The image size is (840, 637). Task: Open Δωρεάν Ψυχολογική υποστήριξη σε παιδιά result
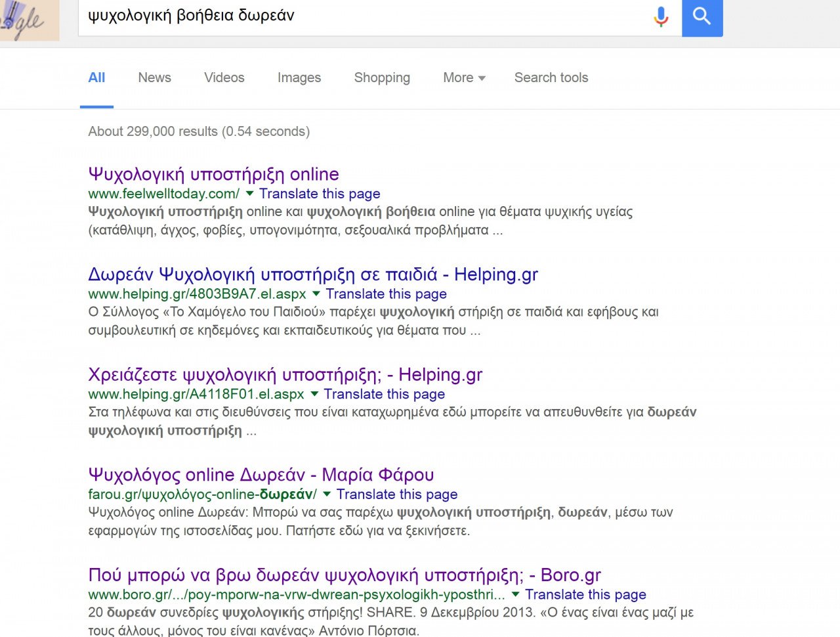point(313,275)
